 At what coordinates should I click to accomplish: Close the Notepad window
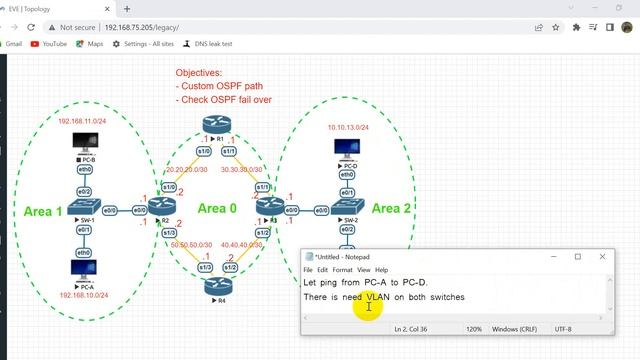[602, 256]
